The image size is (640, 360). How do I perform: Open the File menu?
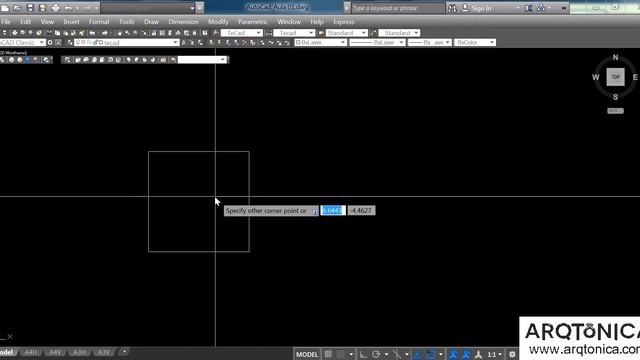[6, 22]
